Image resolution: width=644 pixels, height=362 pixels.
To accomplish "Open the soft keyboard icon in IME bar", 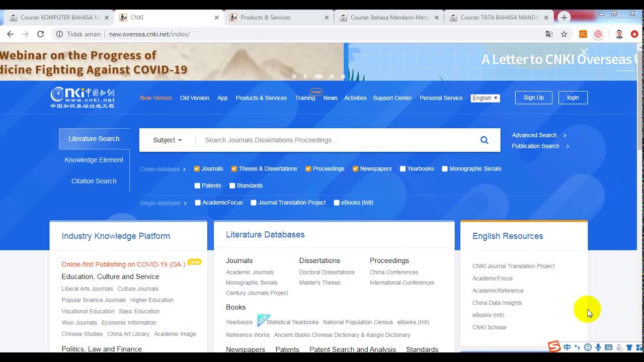I will 608,347.
